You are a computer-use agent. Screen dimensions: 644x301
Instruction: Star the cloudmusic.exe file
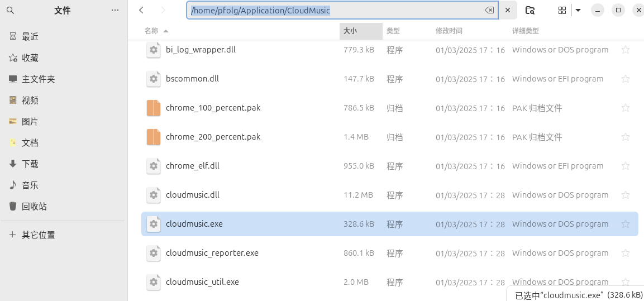626,224
